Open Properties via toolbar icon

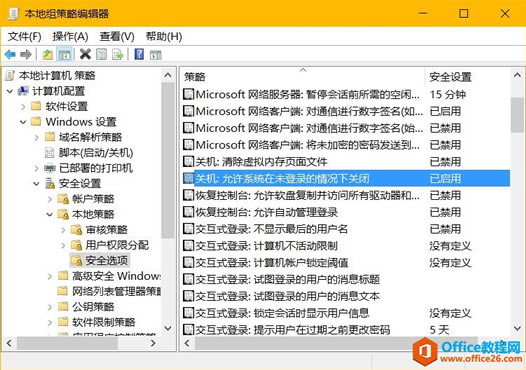pyautogui.click(x=101, y=54)
